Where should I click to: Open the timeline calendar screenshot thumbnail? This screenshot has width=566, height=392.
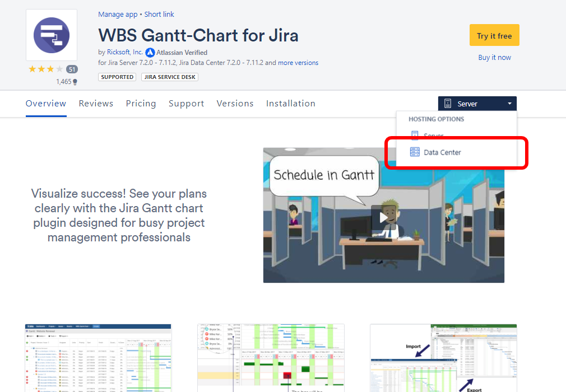(271, 358)
